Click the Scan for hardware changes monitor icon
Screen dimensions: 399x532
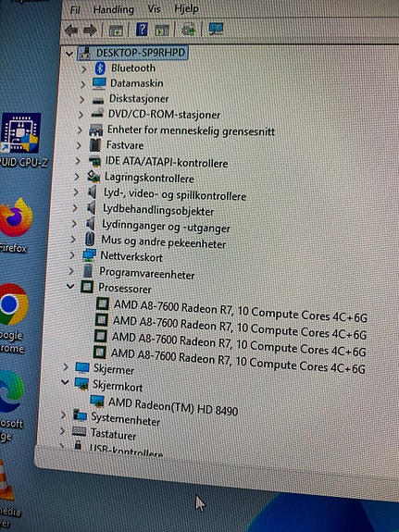pyautogui.click(x=216, y=30)
